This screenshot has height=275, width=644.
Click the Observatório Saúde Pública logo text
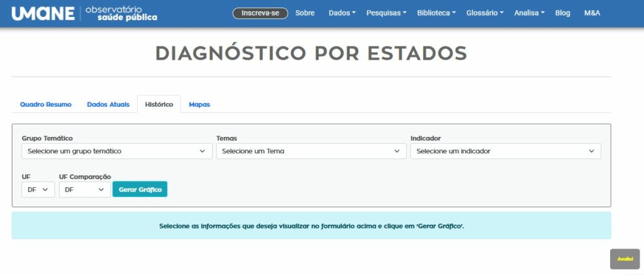pyautogui.click(x=121, y=13)
